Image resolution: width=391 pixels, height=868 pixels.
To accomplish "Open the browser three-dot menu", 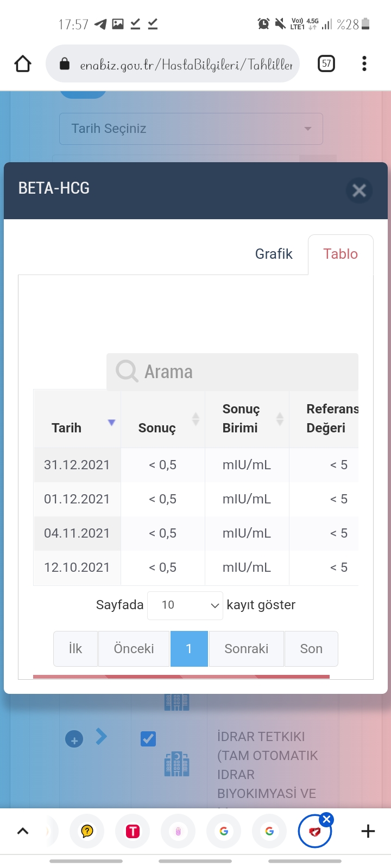I will point(364,64).
